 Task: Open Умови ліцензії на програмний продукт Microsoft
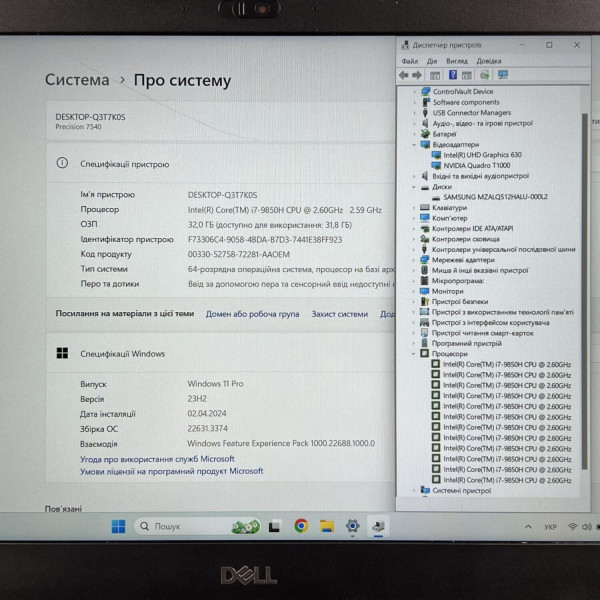(171, 471)
